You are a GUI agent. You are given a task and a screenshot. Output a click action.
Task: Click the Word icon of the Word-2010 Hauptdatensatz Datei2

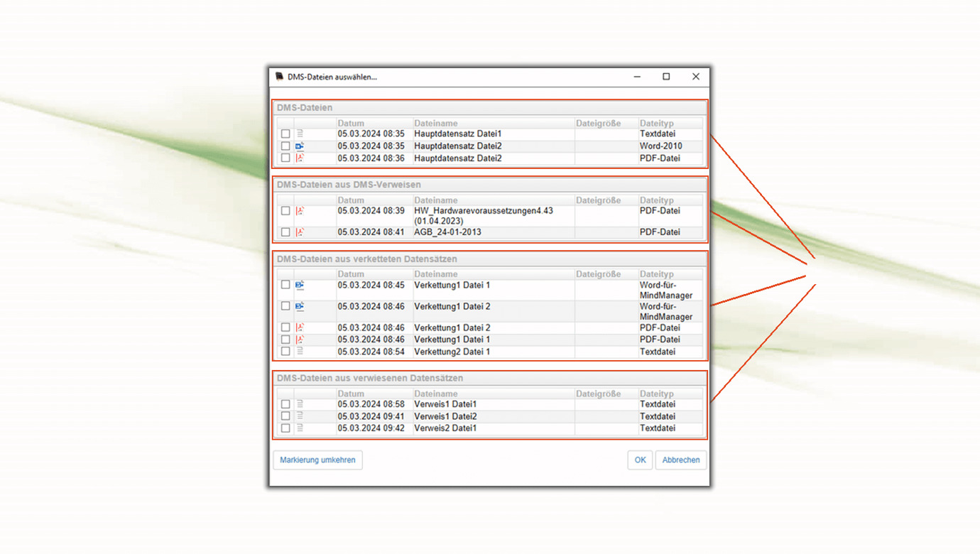(300, 146)
